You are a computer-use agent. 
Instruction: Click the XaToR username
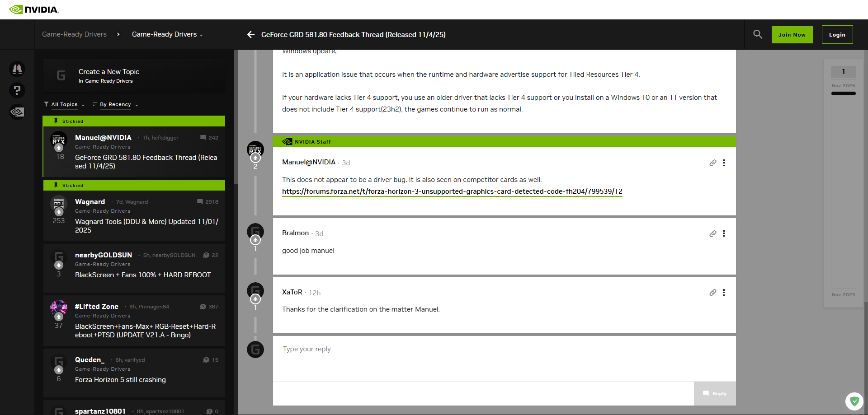point(292,292)
